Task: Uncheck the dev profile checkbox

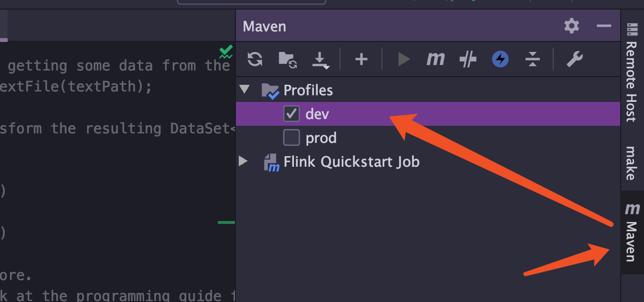Action: point(291,114)
